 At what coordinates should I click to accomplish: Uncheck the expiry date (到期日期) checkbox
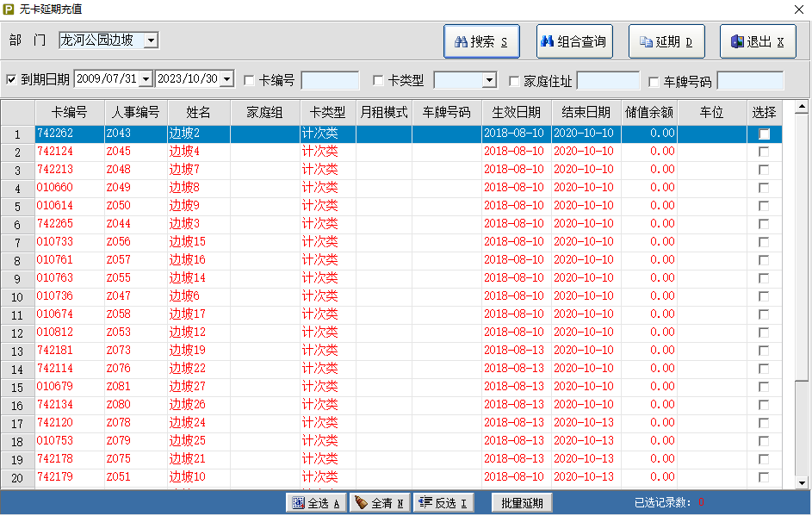[11, 80]
